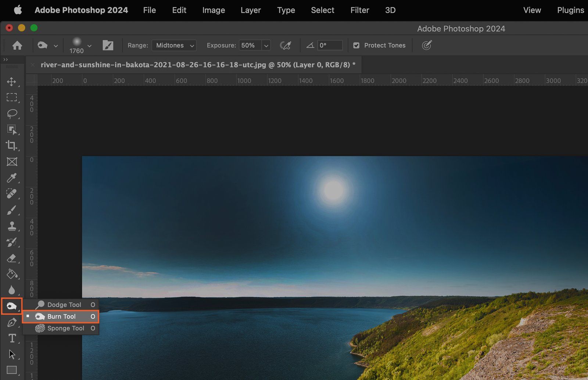Select the Eyedropper tool
588x380 pixels.
(x=11, y=178)
